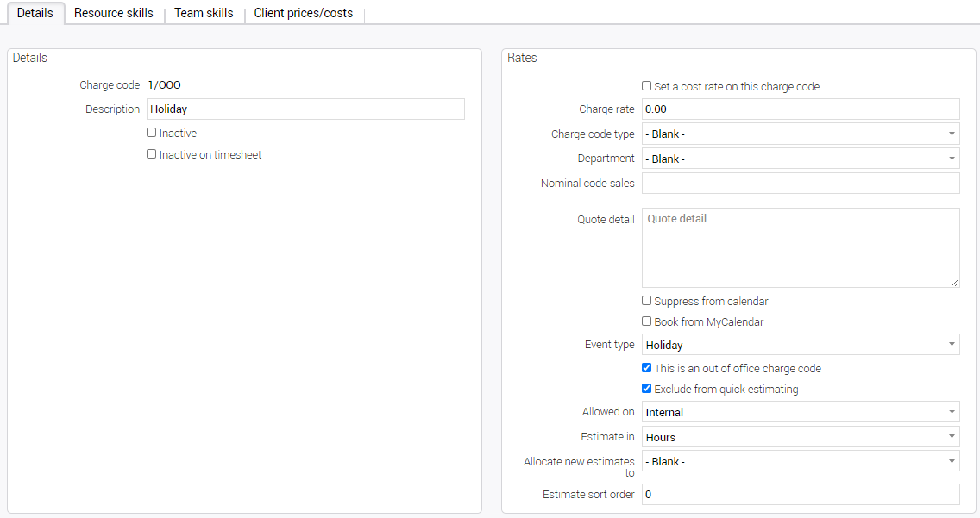Change the Allowed on selection
The height and width of the screenshot is (518, 980).
800,412
